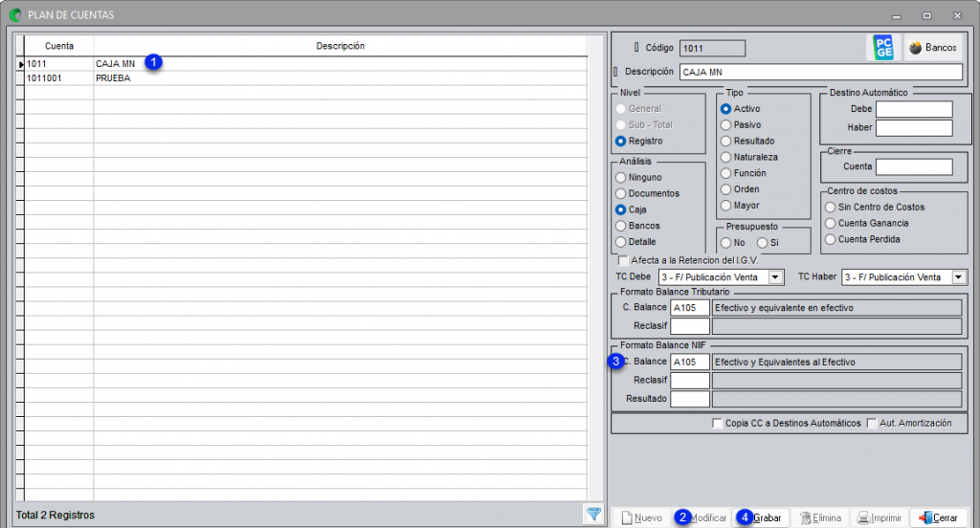Choose Resultado account type
Image resolution: width=980 pixels, height=528 pixels.
point(725,142)
